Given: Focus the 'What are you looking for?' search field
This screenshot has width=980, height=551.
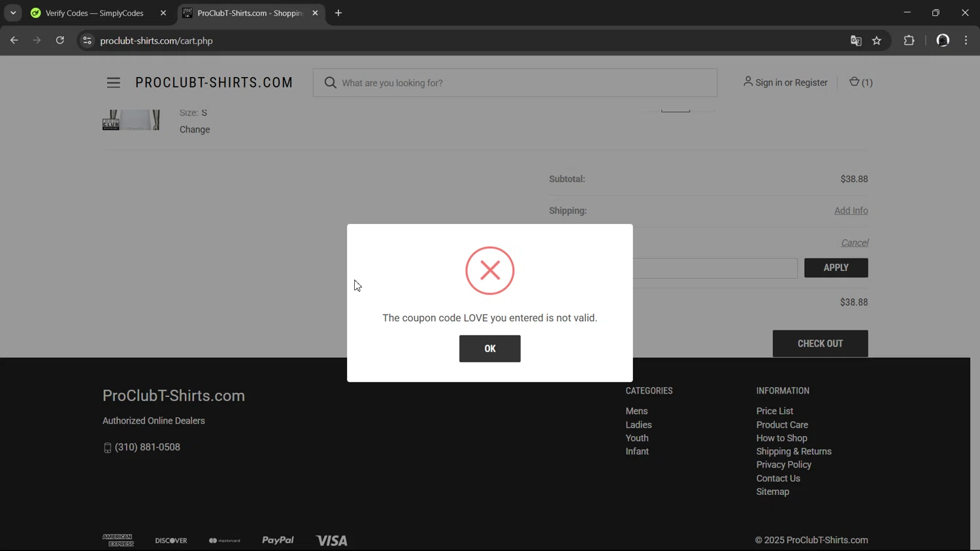Looking at the screenshot, I should coord(515,83).
